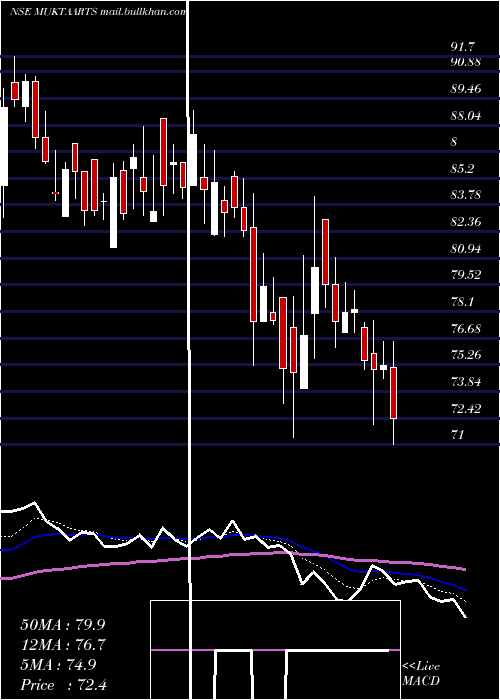Click the 90.88 price axis label
This screenshot has width=500, height=700.
(x=466, y=62)
